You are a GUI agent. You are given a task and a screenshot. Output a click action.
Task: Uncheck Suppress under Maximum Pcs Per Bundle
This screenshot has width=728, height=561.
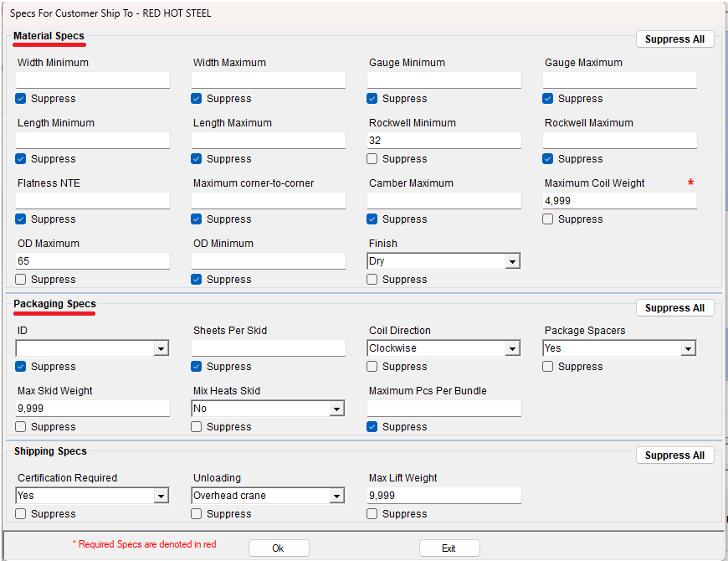[372, 427]
